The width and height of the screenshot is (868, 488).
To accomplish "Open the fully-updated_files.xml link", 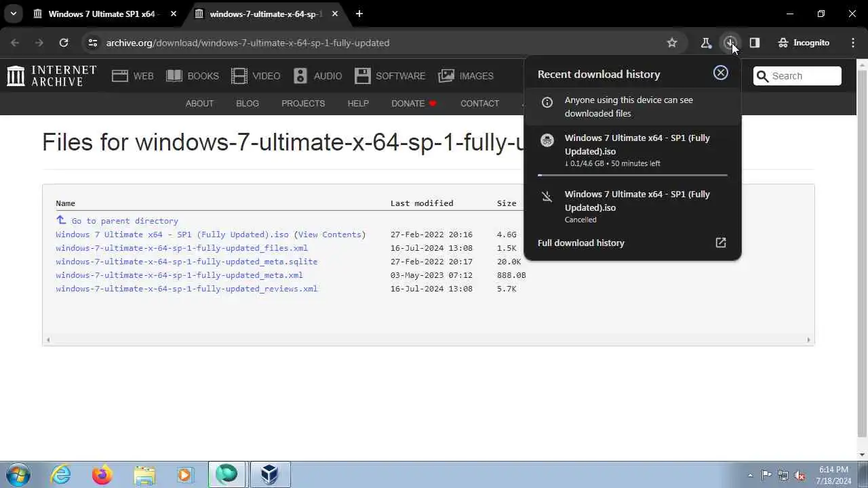I will 182,248.
